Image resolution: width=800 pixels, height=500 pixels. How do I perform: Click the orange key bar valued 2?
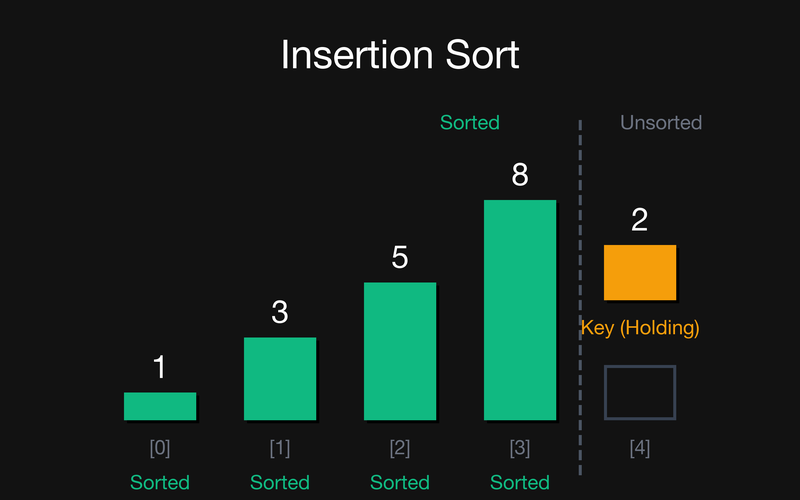(x=640, y=272)
